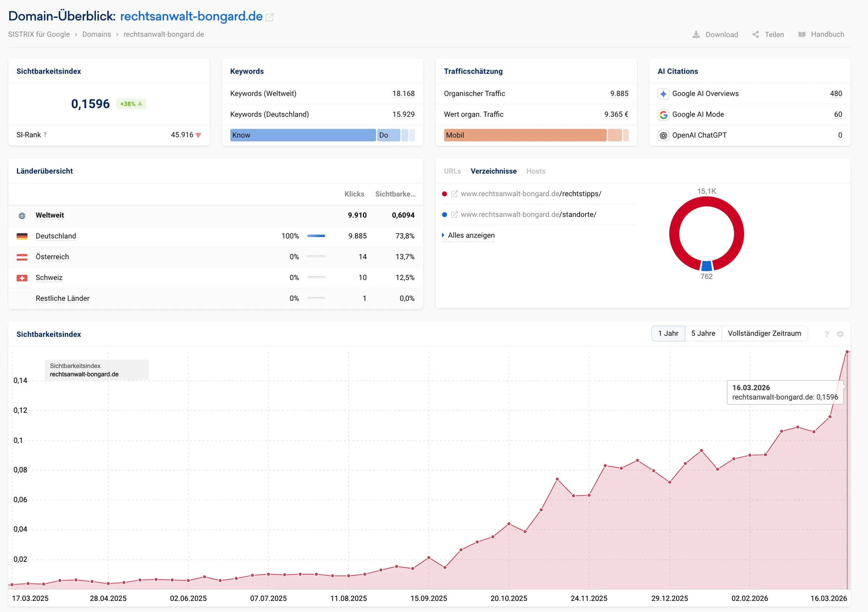Viewport: 868px width, 612px height.
Task: Click the red SI-Rank down arrow
Action: click(199, 135)
